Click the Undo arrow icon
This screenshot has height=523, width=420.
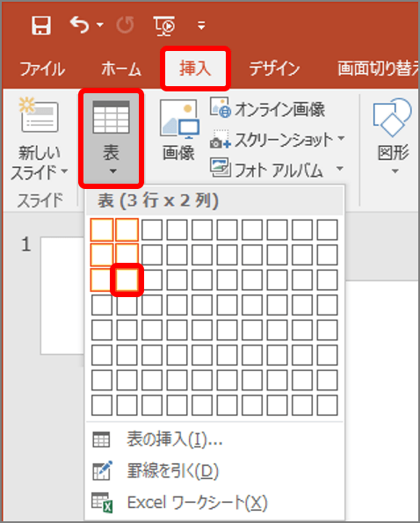tap(79, 25)
